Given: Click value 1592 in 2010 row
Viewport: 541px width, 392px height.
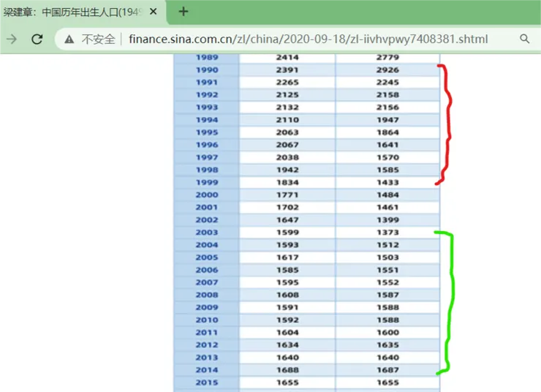Looking at the screenshot, I should coord(287,320).
